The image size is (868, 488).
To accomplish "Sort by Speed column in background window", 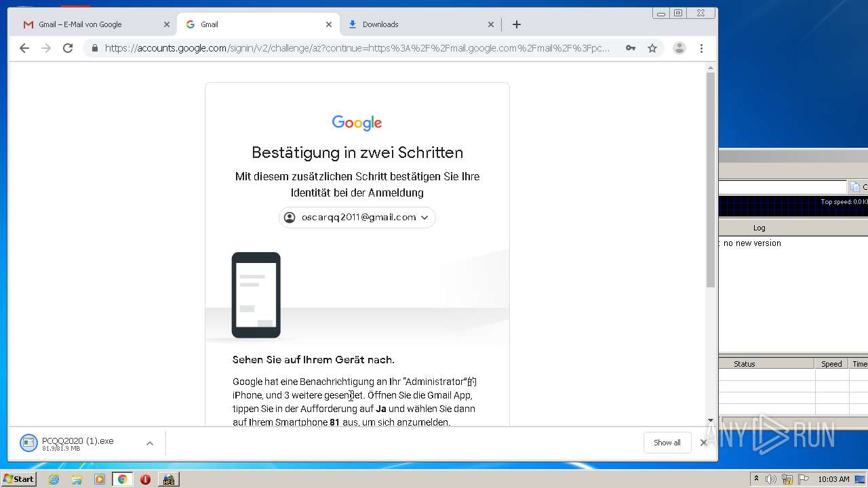I will click(832, 364).
